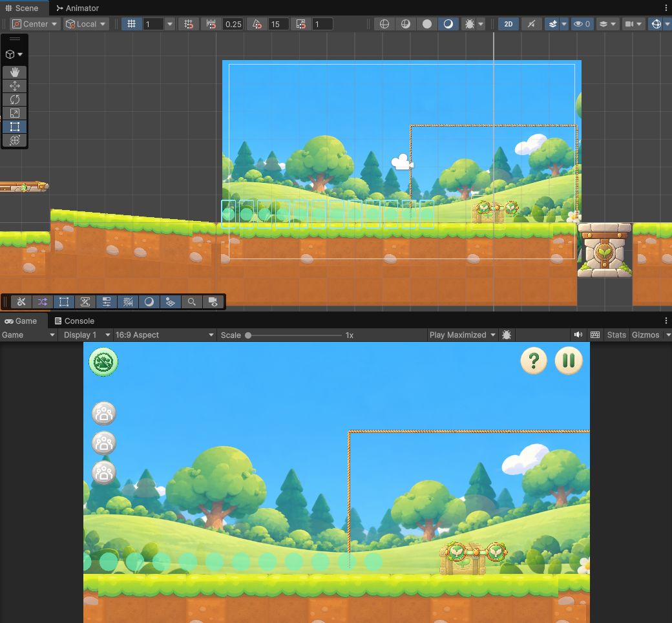Expand the Display 1 dropdown
Screen dimensions: 672x623
[x=87, y=335]
